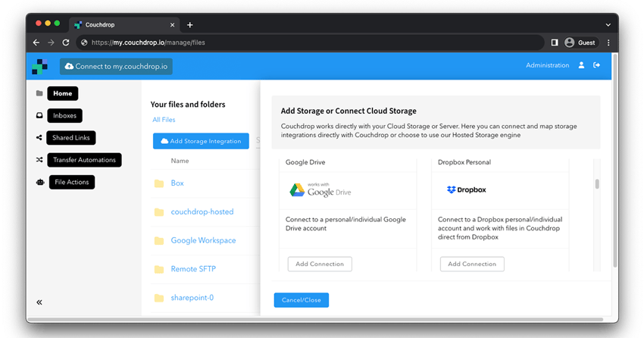The height and width of the screenshot is (338, 644).
Task: Open the Administration link
Action: pyautogui.click(x=548, y=65)
